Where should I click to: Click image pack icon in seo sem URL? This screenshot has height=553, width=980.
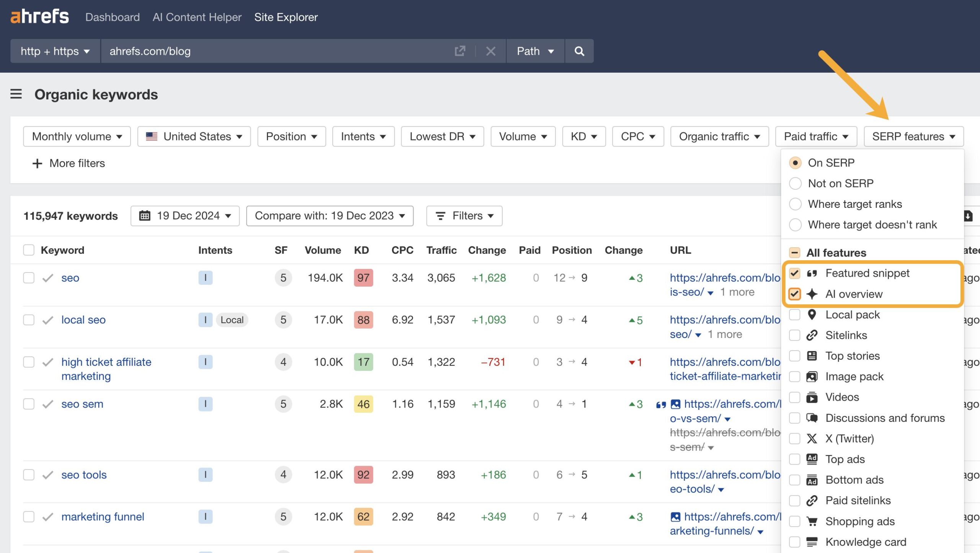(676, 404)
